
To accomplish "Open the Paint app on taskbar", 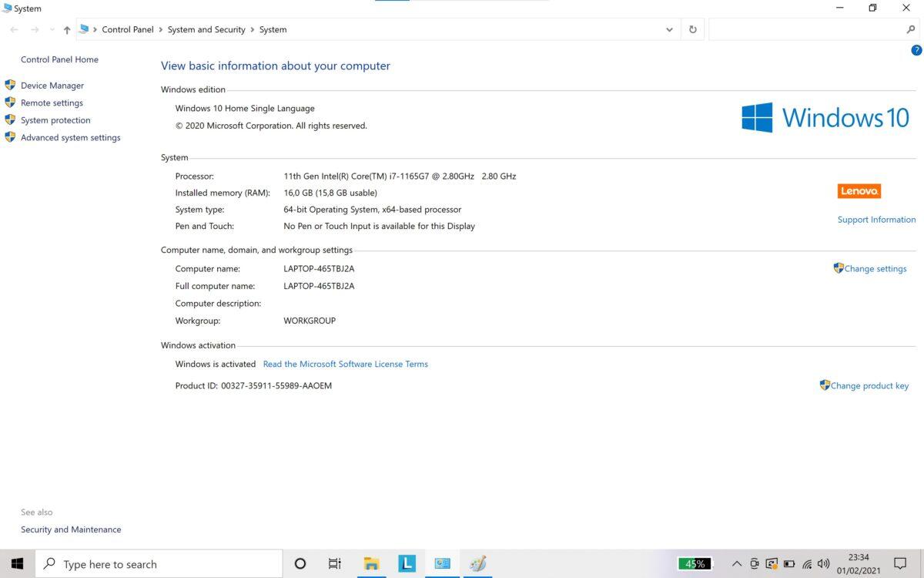I will click(x=477, y=564).
